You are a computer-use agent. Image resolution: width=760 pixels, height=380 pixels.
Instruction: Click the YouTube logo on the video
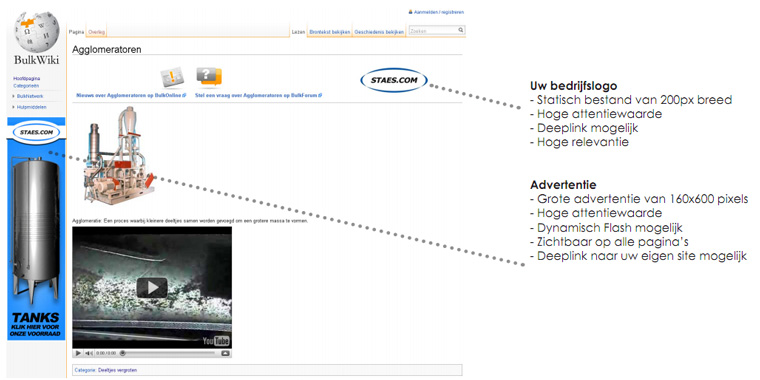pos(216,341)
